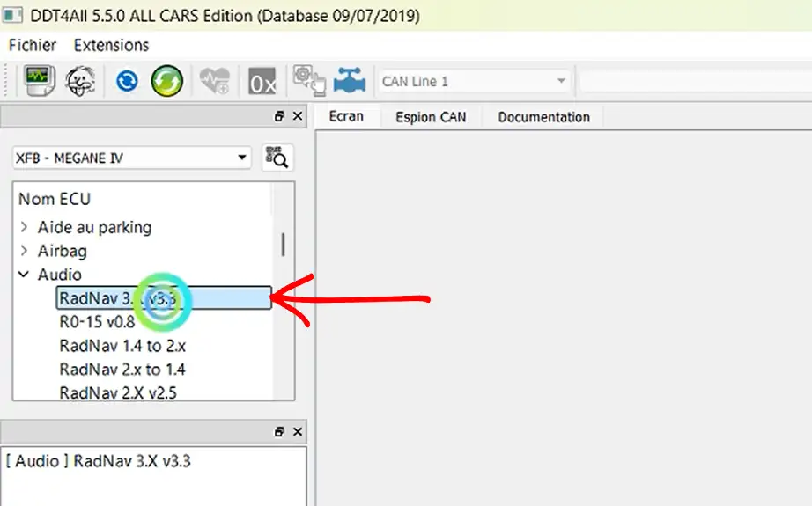The width and height of the screenshot is (812, 506).
Task: Float the ECU list dock panel
Action: pyautogui.click(x=279, y=116)
